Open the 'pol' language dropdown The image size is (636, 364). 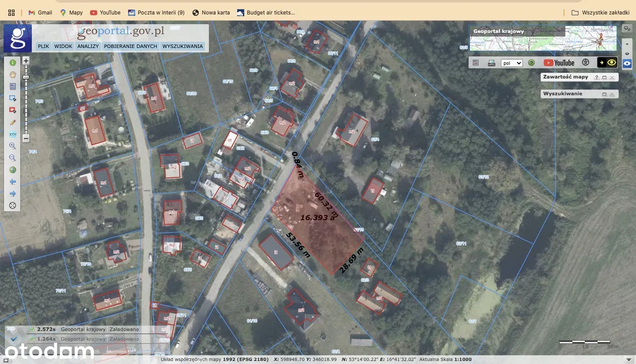tap(512, 63)
